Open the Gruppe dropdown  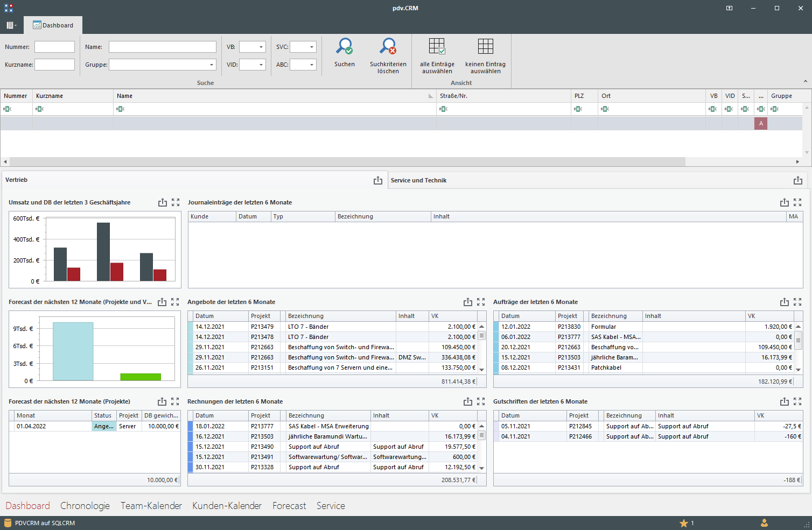pos(211,65)
